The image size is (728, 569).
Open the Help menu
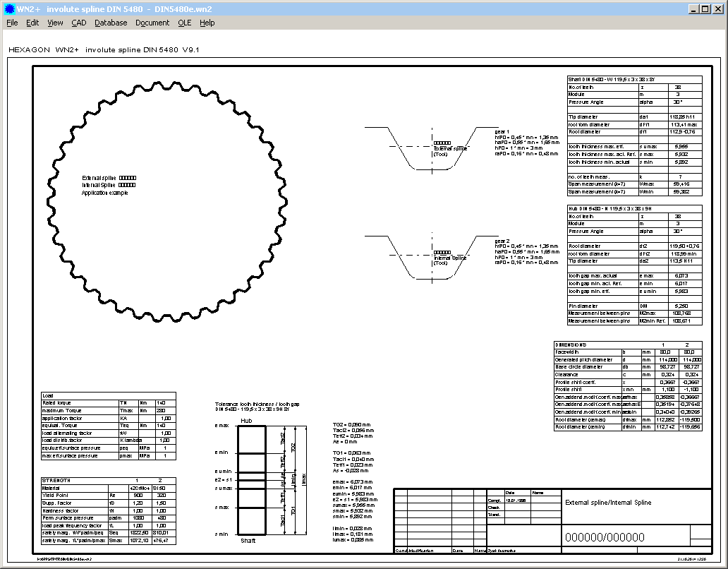click(x=207, y=23)
